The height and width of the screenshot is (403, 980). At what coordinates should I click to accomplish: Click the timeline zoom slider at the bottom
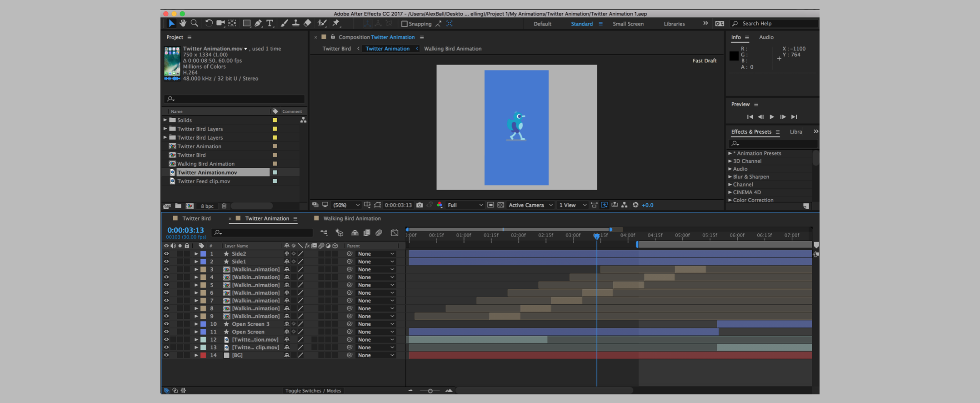point(430,391)
